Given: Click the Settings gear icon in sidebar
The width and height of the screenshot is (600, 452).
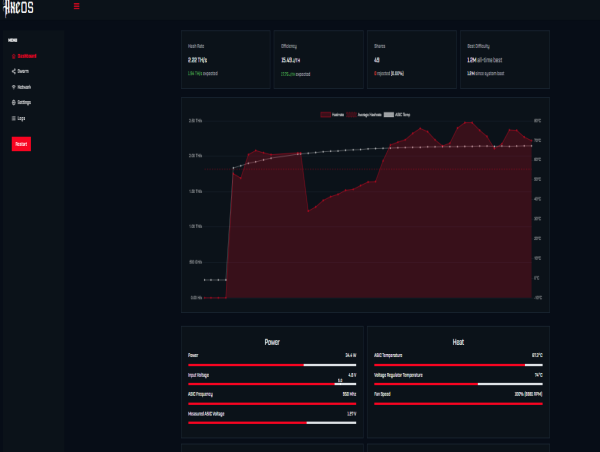Looking at the screenshot, I should [13, 102].
